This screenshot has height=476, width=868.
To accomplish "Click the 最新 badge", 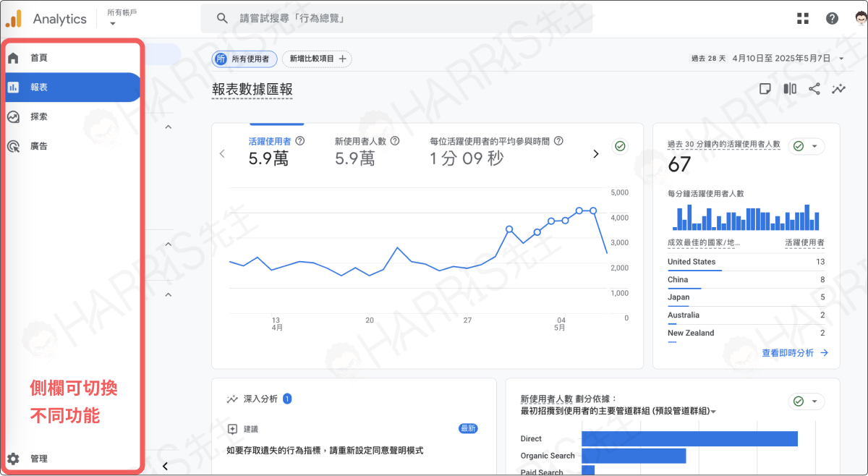I will (468, 429).
